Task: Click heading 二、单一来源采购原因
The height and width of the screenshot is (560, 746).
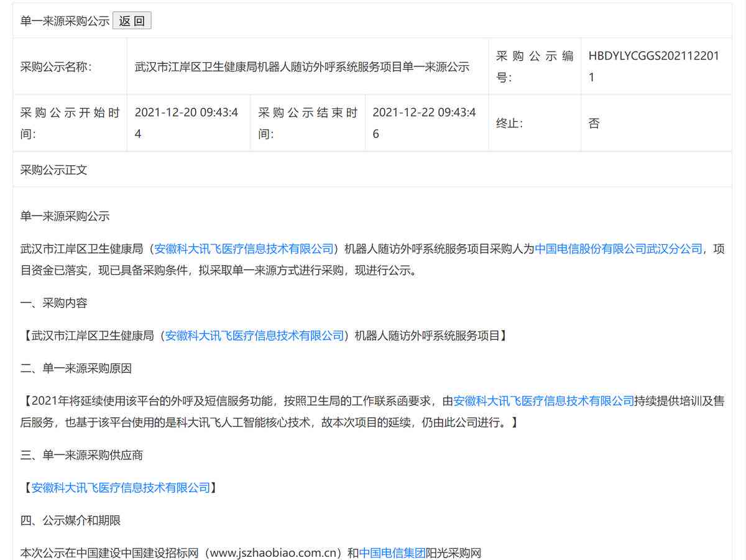Action: [x=76, y=369]
